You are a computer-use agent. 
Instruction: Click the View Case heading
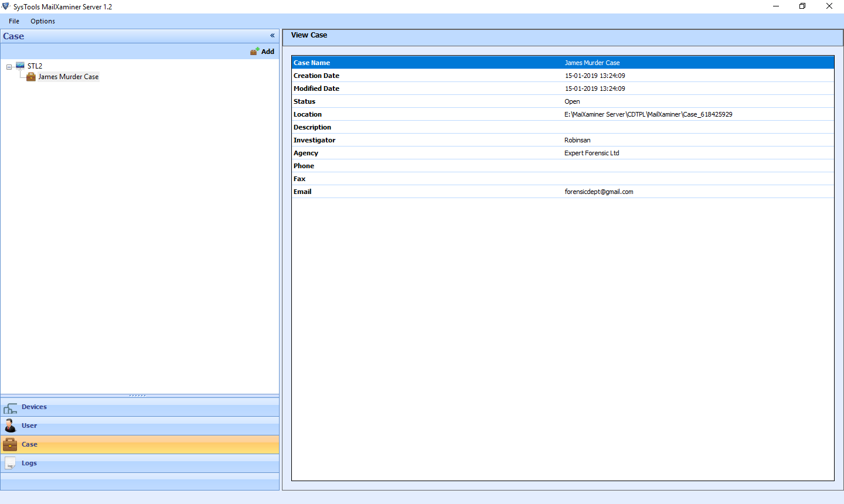point(309,35)
